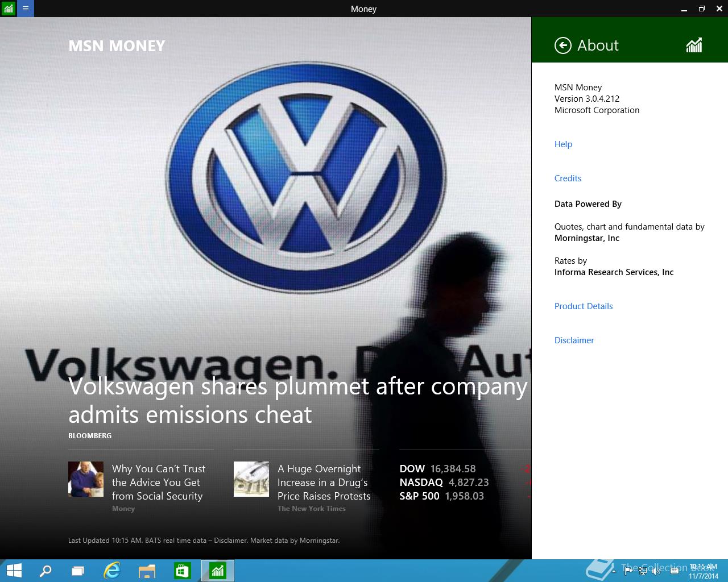Click 'Microsoft Corporation' text
Image resolution: width=728 pixels, height=582 pixels.
(x=597, y=110)
